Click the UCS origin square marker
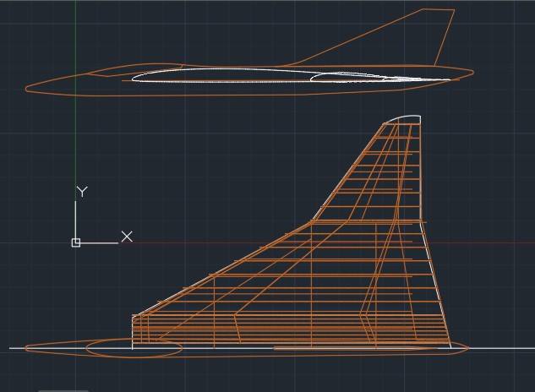Viewport: 535px width, 392px height. (76, 242)
